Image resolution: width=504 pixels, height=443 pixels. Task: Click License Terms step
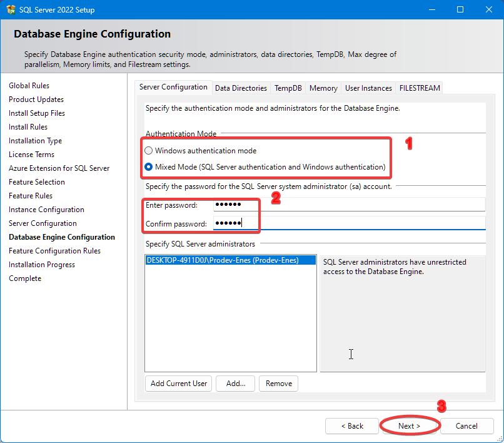click(x=31, y=155)
